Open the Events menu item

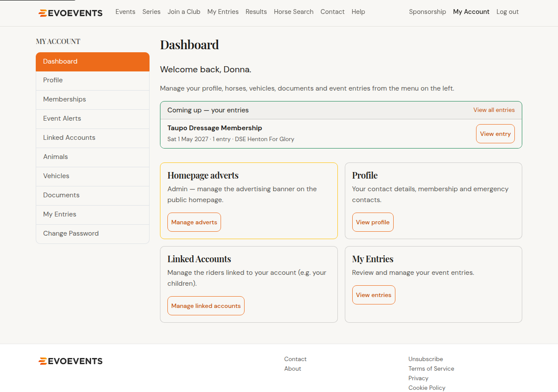coord(125,12)
